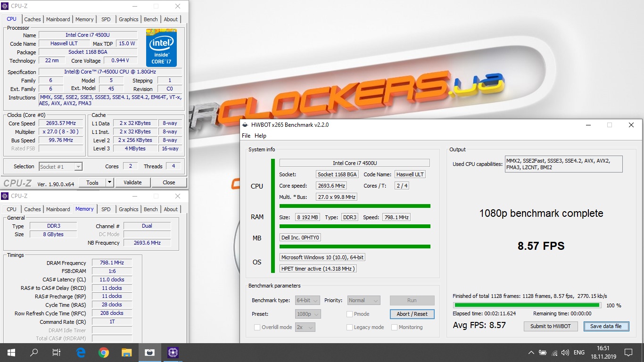
Task: Open the File menu in HWBOT x265
Action: click(246, 136)
